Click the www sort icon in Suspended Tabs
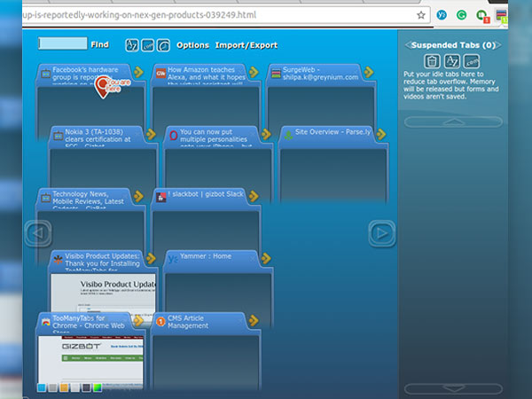 coord(472,61)
